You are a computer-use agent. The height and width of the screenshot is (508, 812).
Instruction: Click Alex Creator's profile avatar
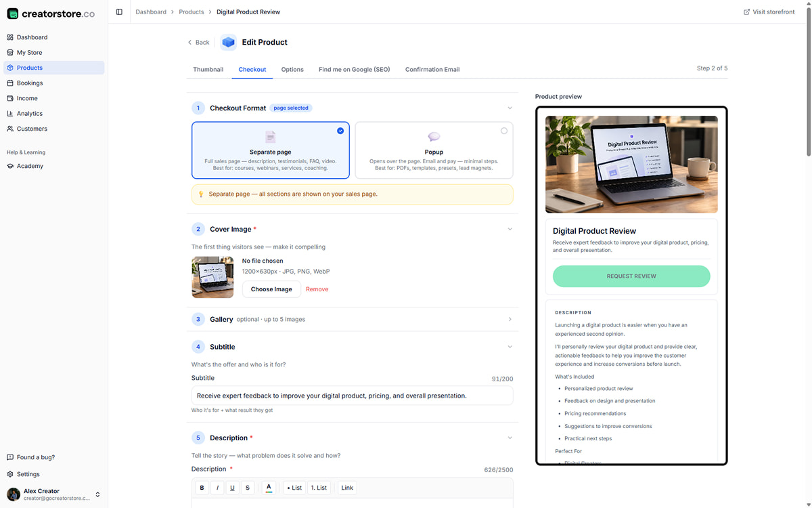(13, 494)
